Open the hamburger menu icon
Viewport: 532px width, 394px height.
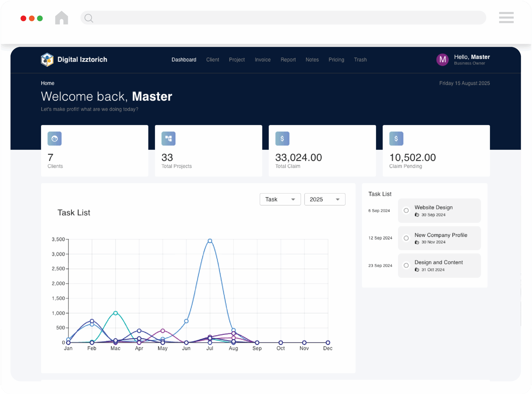click(506, 18)
